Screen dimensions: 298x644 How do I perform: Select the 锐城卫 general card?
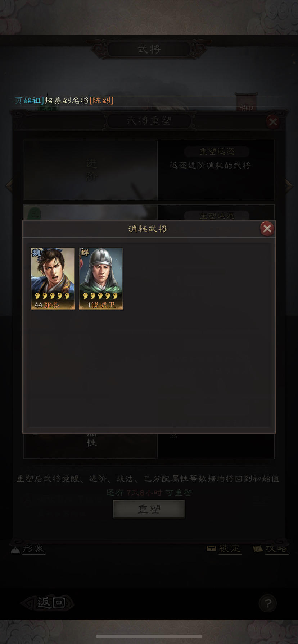click(x=101, y=279)
